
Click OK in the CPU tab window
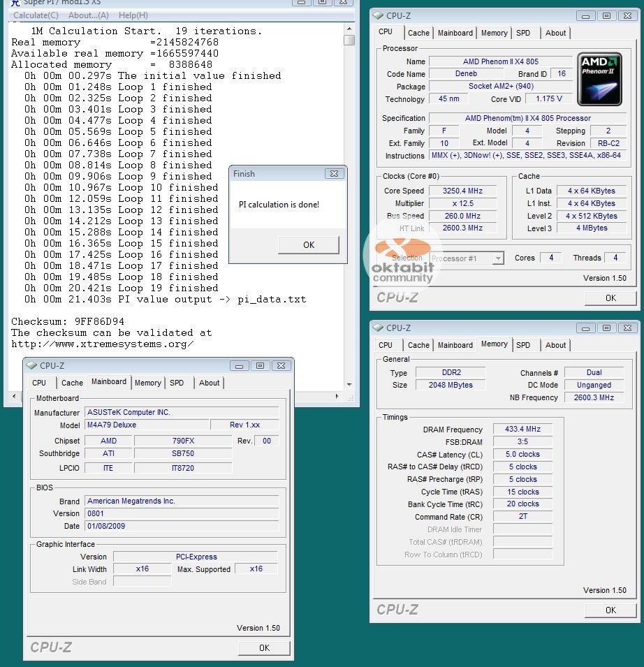click(610, 298)
